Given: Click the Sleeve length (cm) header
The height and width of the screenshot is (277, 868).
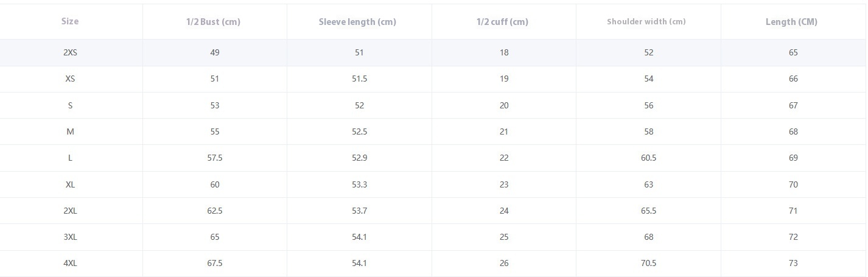Looking at the screenshot, I should click(x=357, y=22).
